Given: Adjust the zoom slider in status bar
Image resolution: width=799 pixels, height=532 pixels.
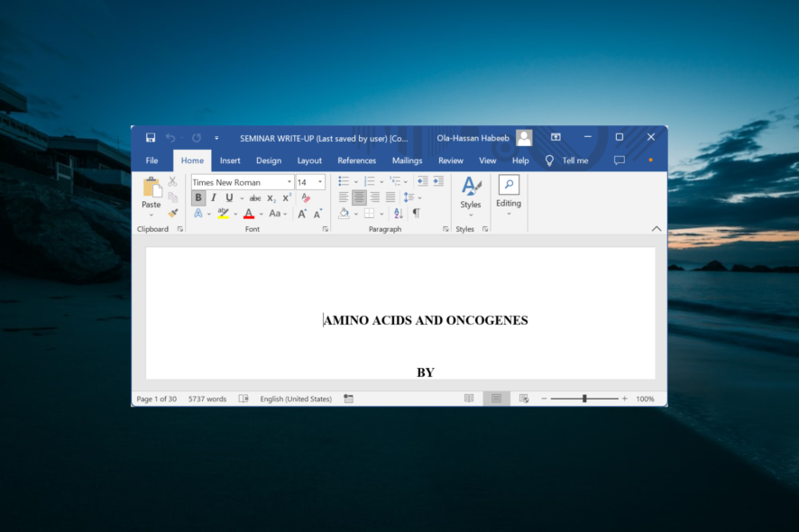Looking at the screenshot, I should (584, 398).
